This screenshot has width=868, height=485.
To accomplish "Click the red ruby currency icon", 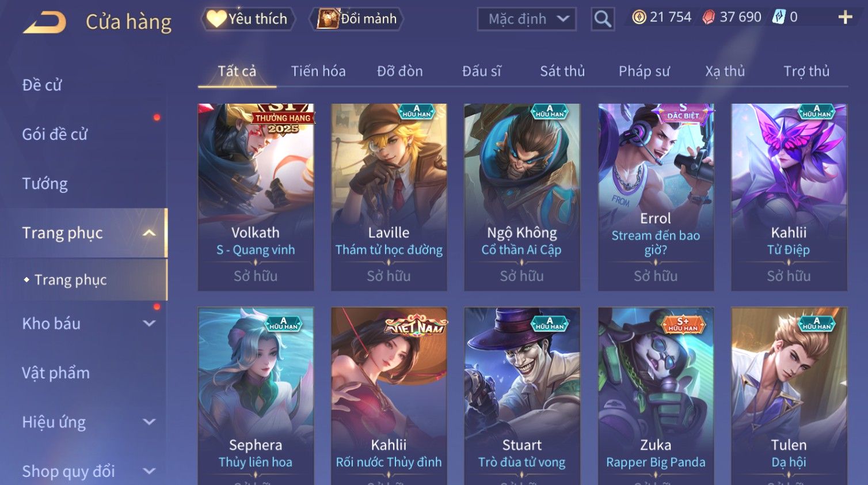I will pyautogui.click(x=709, y=17).
